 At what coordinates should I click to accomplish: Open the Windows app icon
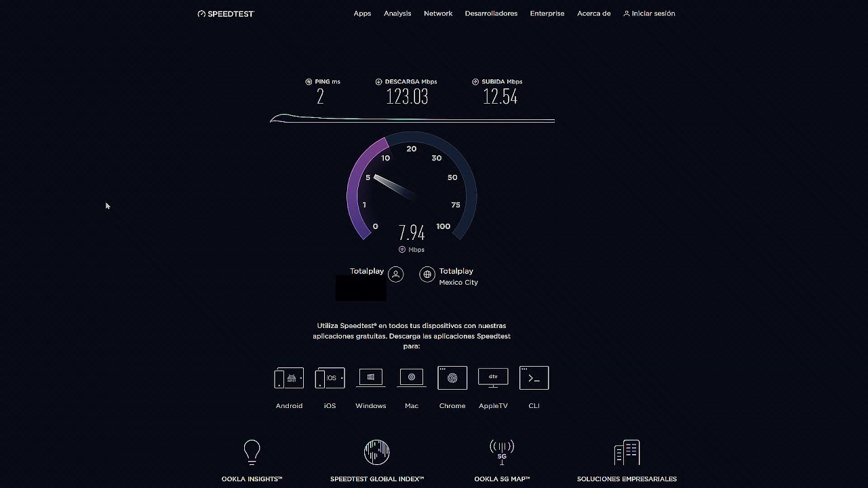pyautogui.click(x=371, y=378)
